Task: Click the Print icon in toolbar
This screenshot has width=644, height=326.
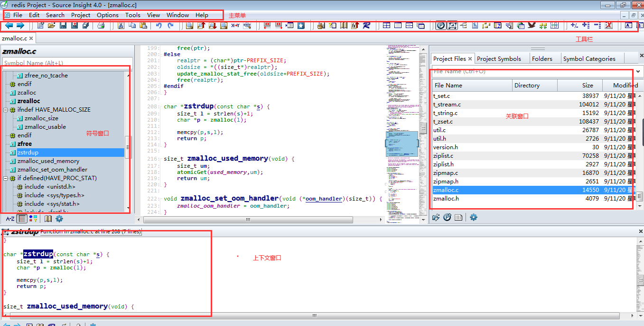Action: (101, 25)
